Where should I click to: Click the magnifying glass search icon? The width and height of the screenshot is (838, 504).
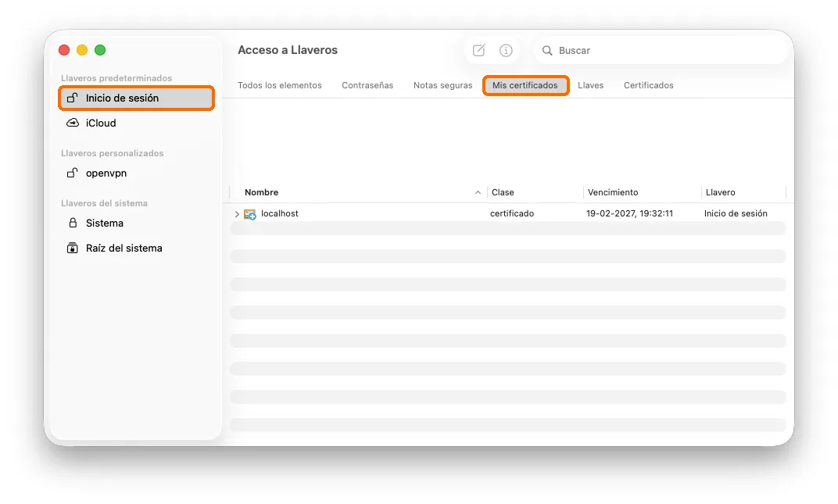(547, 50)
